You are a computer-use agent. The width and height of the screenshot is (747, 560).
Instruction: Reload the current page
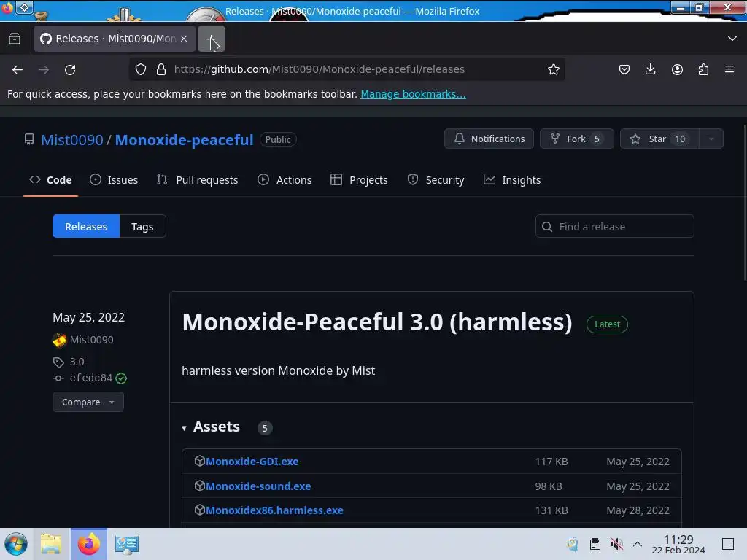click(x=70, y=69)
